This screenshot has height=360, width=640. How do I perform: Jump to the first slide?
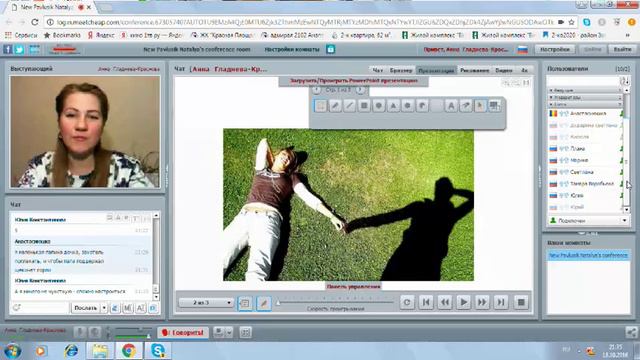(426, 302)
